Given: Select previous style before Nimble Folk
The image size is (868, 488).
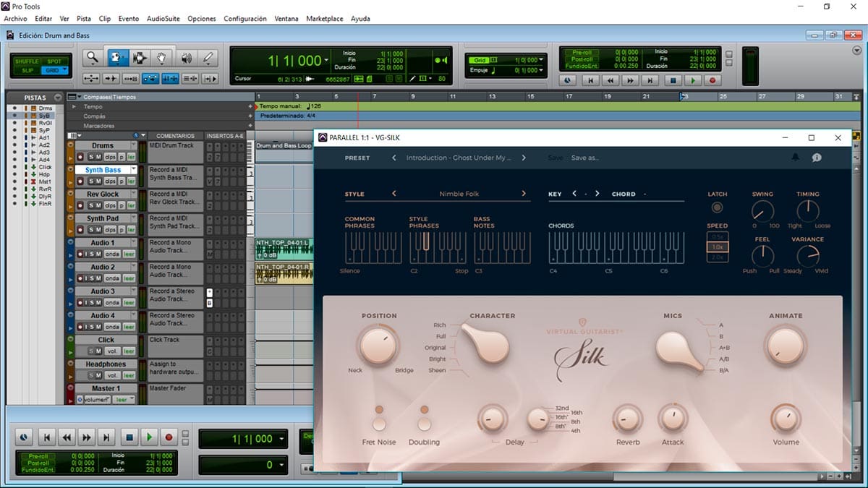Looking at the screenshot, I should pyautogui.click(x=394, y=194).
